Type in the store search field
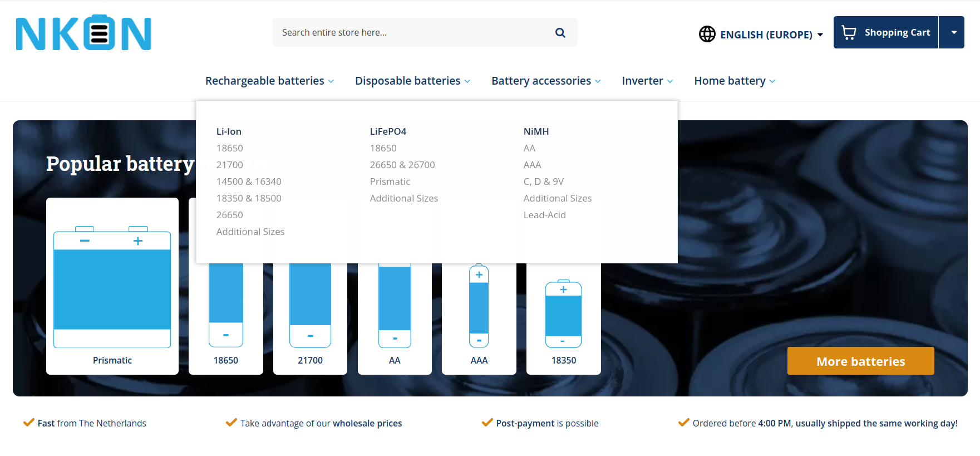This screenshot has height=456, width=980. (x=412, y=33)
